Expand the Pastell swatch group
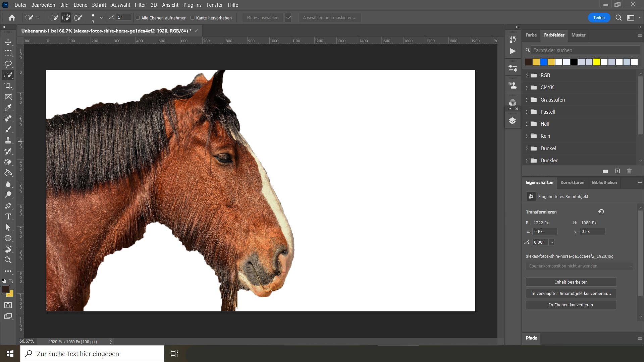 tap(527, 112)
